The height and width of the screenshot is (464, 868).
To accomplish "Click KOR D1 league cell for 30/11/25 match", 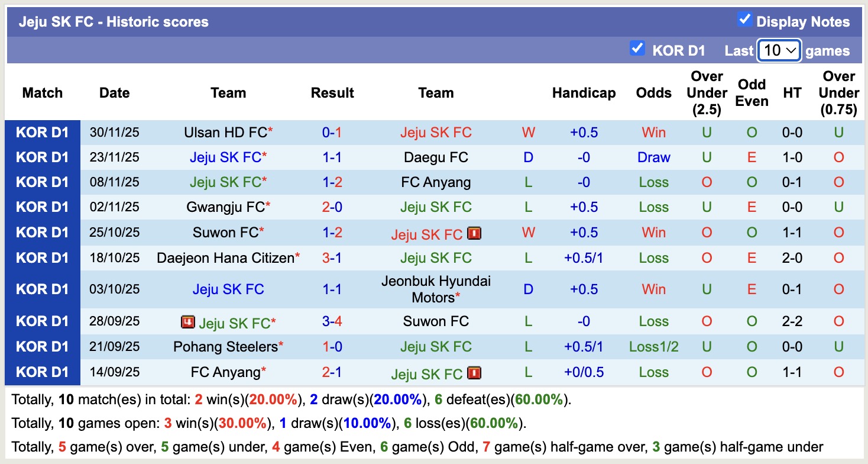I will point(42,133).
